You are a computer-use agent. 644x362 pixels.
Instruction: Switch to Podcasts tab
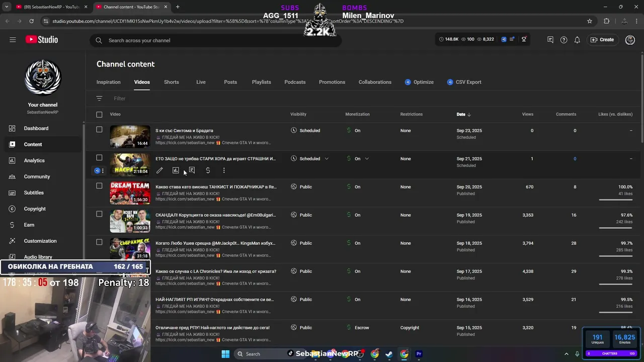tap(295, 82)
